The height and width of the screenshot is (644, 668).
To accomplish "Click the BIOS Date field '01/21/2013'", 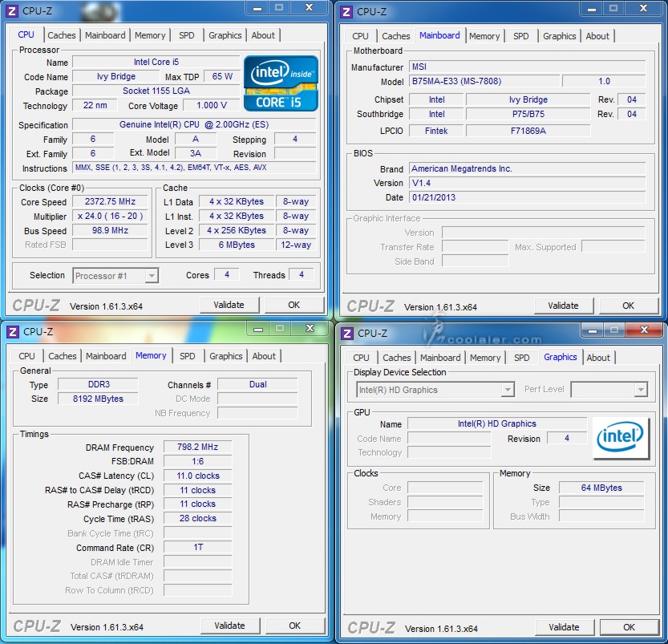I will [527, 197].
